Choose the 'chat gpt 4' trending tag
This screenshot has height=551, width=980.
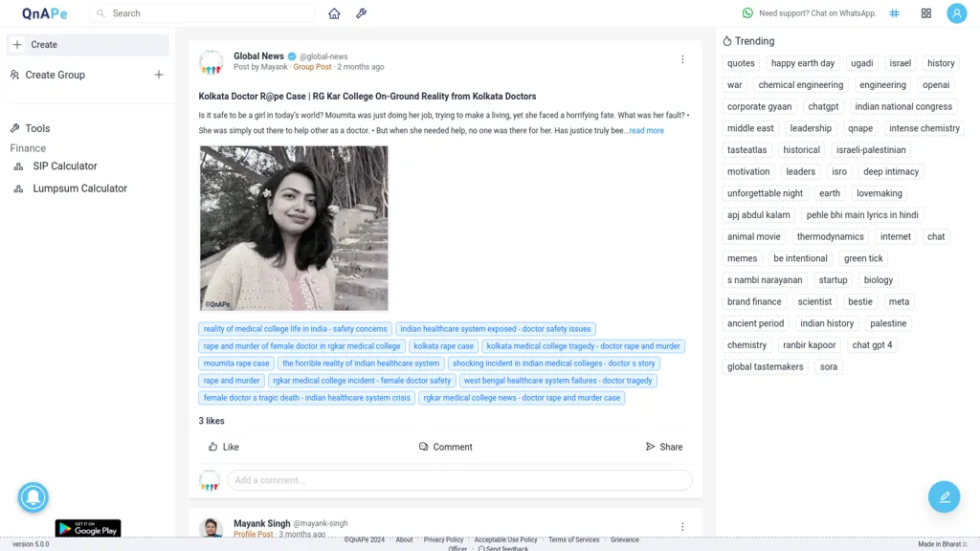coord(872,344)
